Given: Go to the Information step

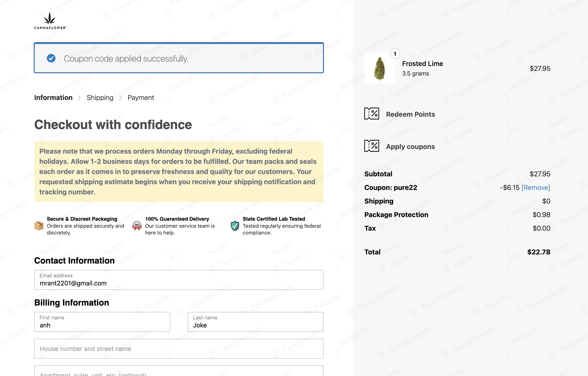Looking at the screenshot, I should tap(53, 97).
